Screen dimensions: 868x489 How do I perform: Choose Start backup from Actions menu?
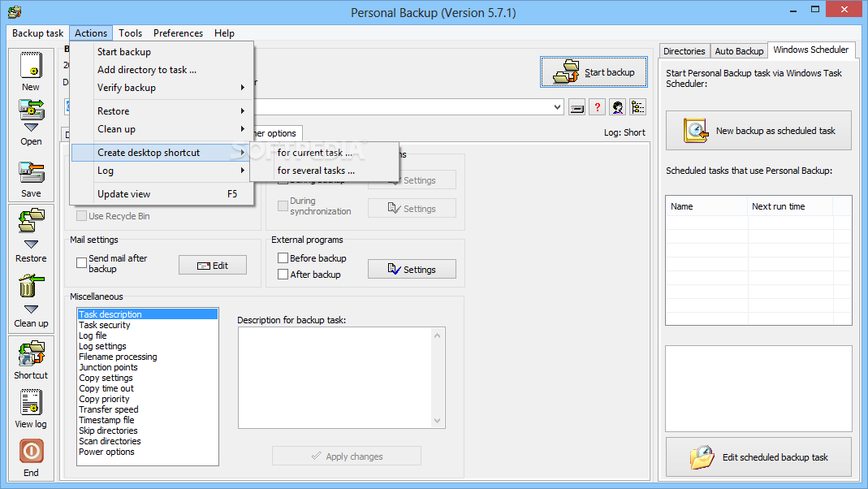click(x=162, y=51)
